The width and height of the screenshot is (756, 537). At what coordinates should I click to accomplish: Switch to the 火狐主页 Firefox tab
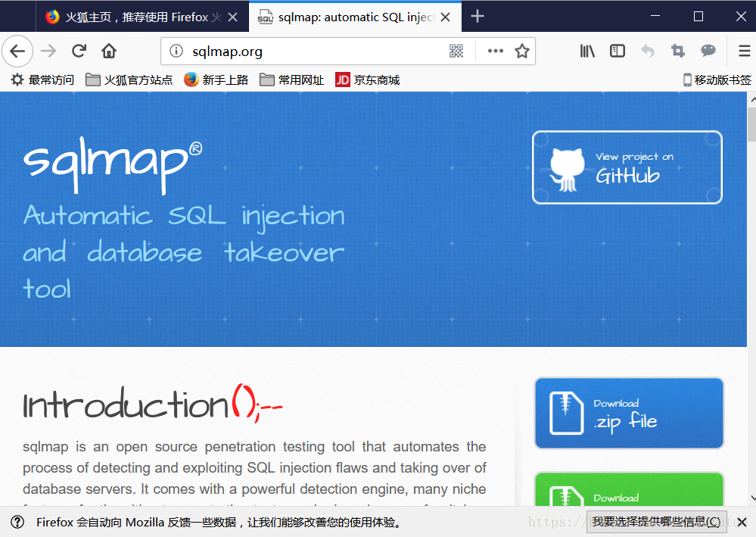[x=142, y=17]
